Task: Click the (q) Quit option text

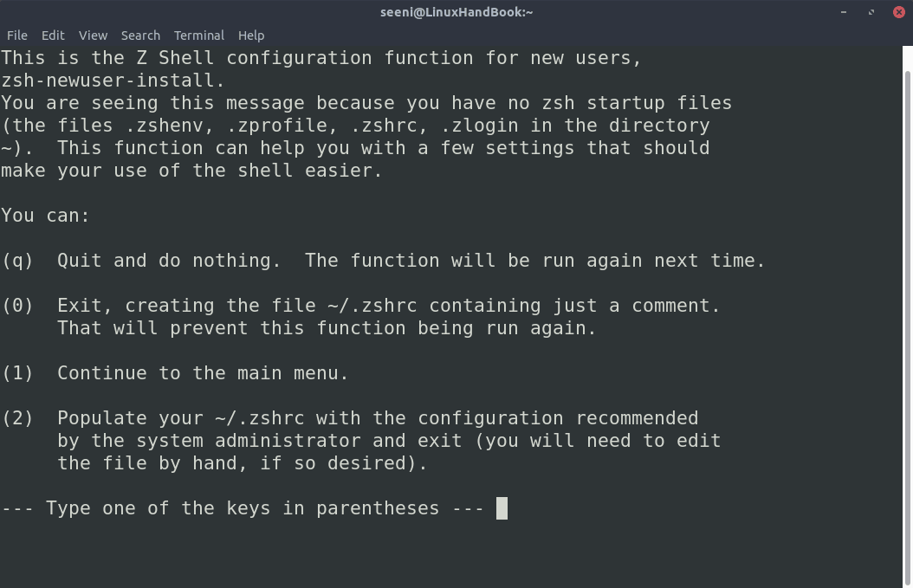Action: click(x=383, y=261)
